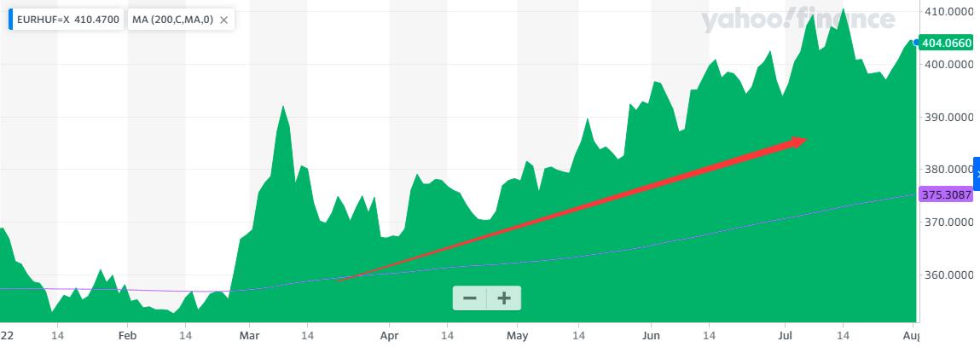Remove the MA (200,C,MA,0) indicator
Viewport: 980px width, 347px height.
[223, 19]
